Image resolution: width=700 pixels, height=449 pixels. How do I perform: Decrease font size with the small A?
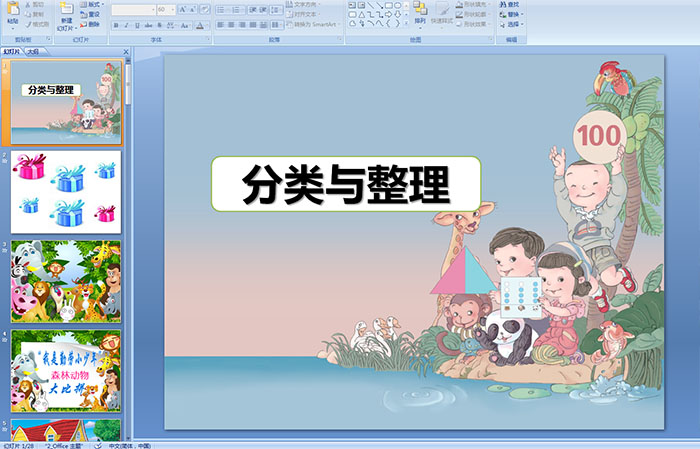tap(192, 9)
